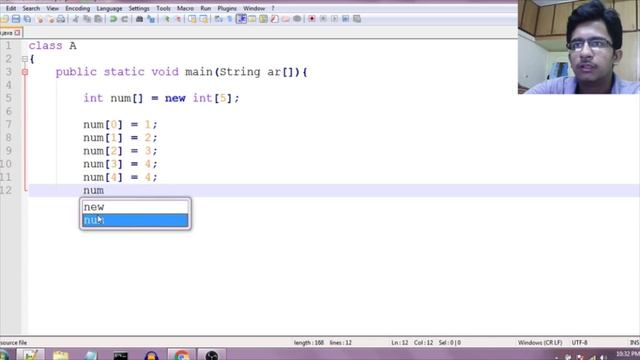This screenshot has height=360, width=640.
Task: Close the .java tab with its X
Action: [17, 33]
